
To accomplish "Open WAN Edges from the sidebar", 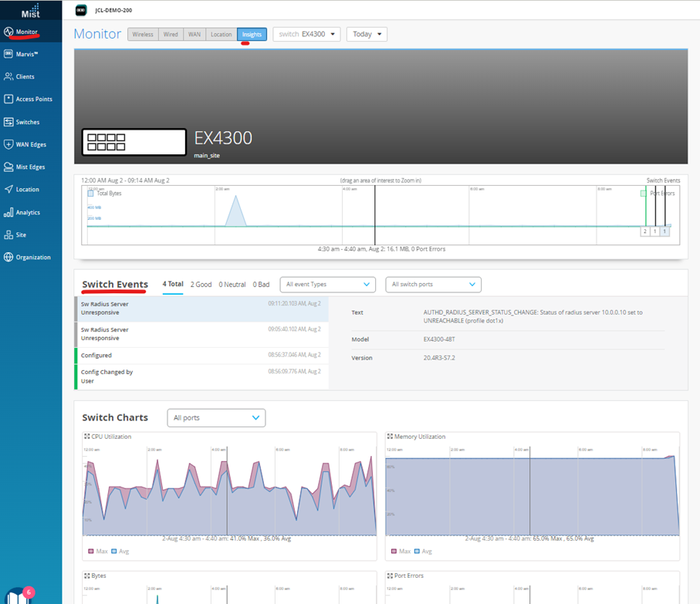I will pos(31,144).
